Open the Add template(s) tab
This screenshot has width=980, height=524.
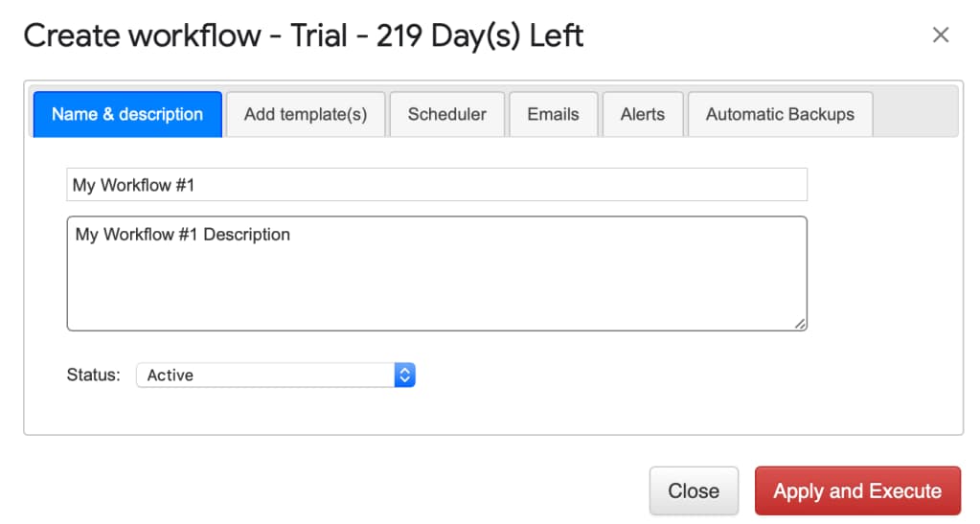tap(306, 114)
